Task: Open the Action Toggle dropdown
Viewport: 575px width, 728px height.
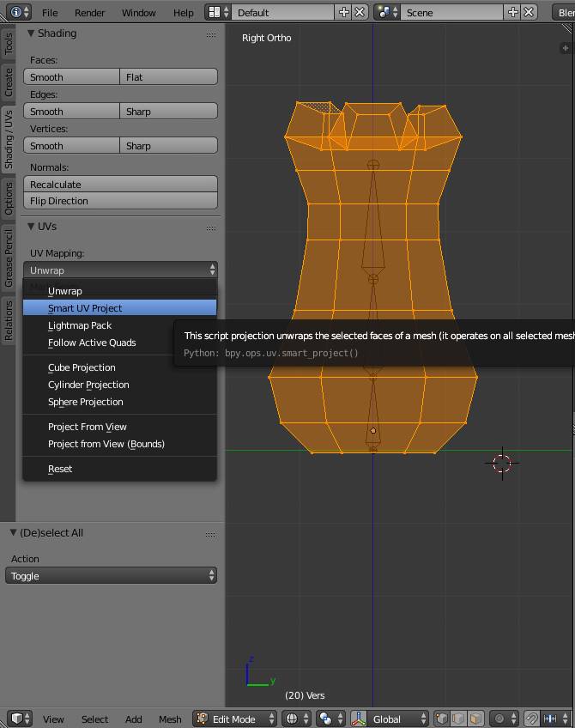Action: coord(111,576)
